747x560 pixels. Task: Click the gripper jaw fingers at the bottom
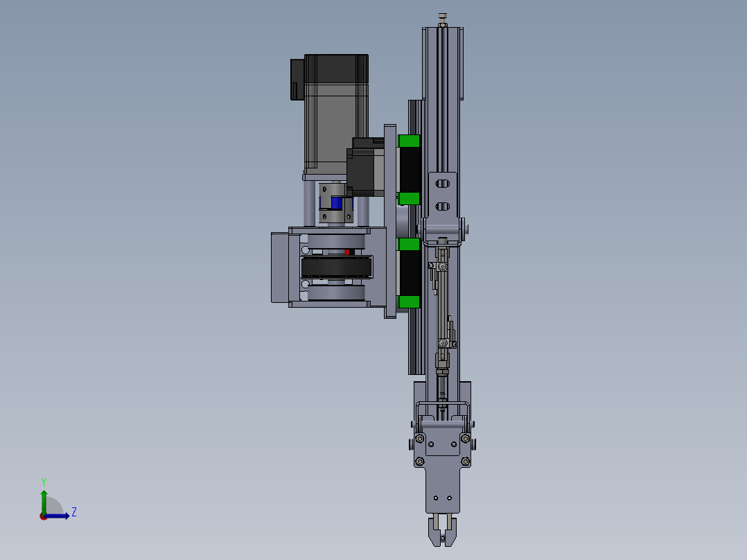[x=441, y=534]
